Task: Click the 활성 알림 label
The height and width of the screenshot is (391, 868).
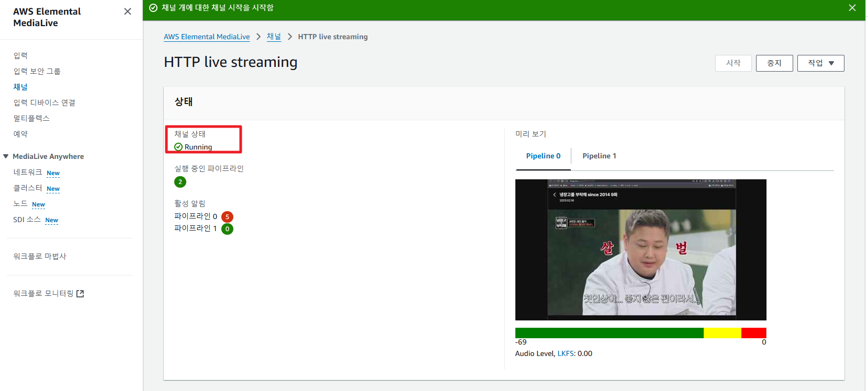Action: (x=190, y=203)
